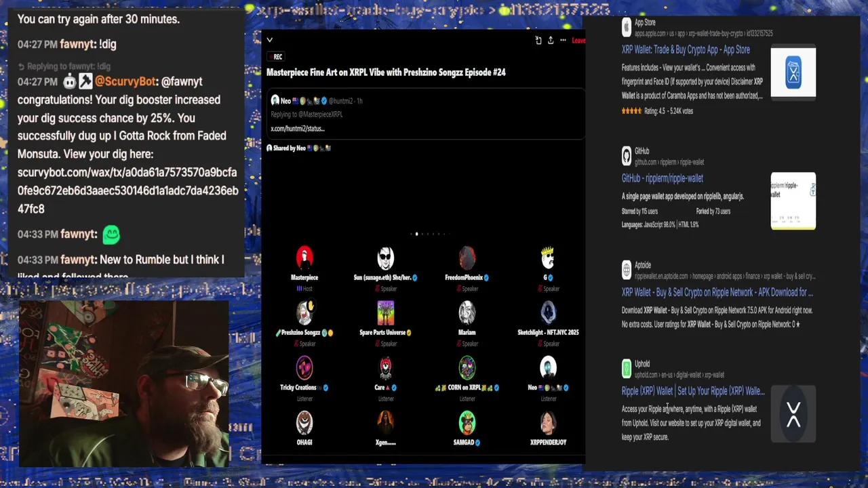Click the REC recording badge
868x488 pixels.
(x=275, y=57)
